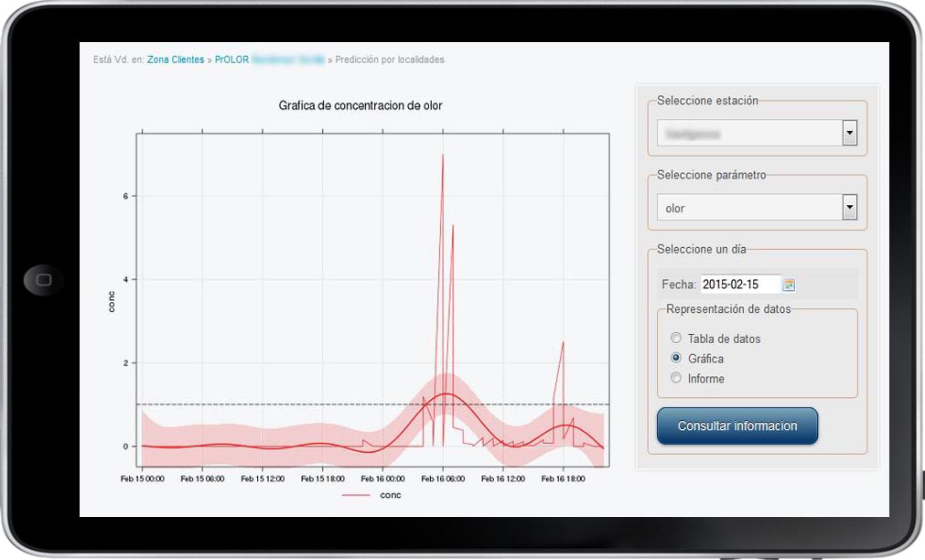Click the 'conc' y-axis label
This screenshot has width=925, height=560.
pos(112,301)
